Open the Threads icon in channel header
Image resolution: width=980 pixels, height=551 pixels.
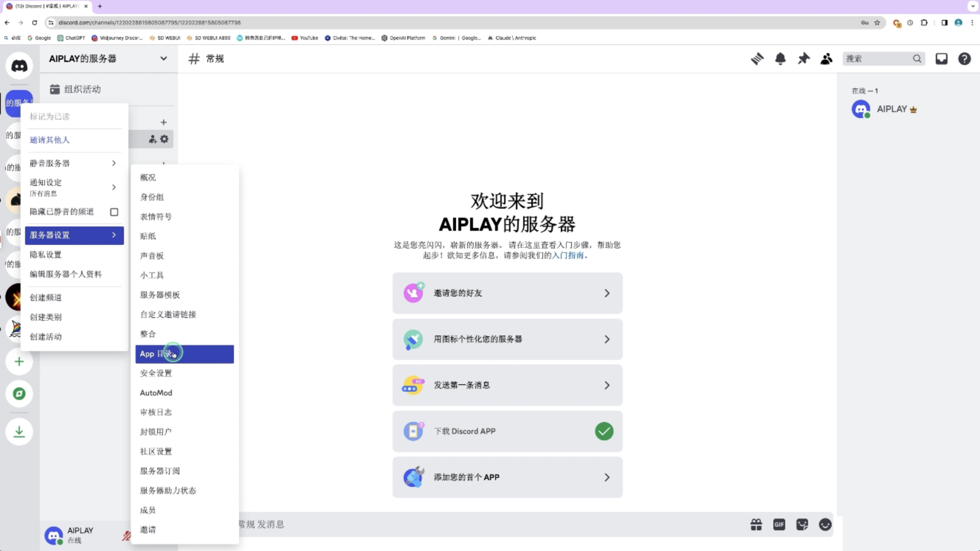[x=757, y=59]
